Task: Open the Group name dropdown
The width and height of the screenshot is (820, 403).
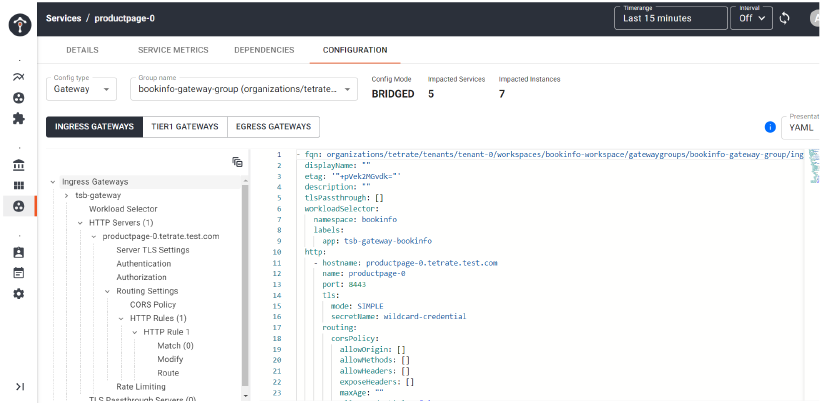Action: [243, 89]
